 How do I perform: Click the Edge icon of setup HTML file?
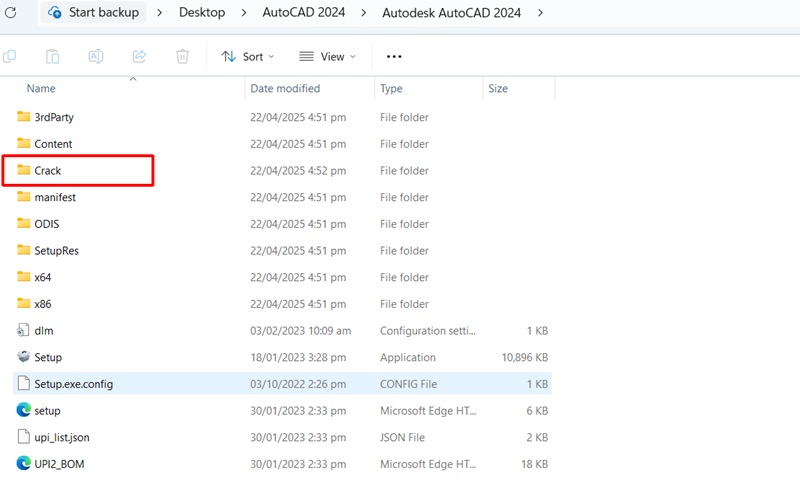click(x=23, y=410)
